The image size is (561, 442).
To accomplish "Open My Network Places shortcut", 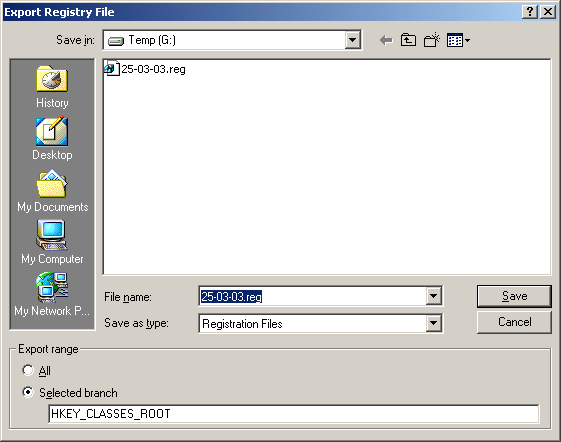I will point(52,294).
